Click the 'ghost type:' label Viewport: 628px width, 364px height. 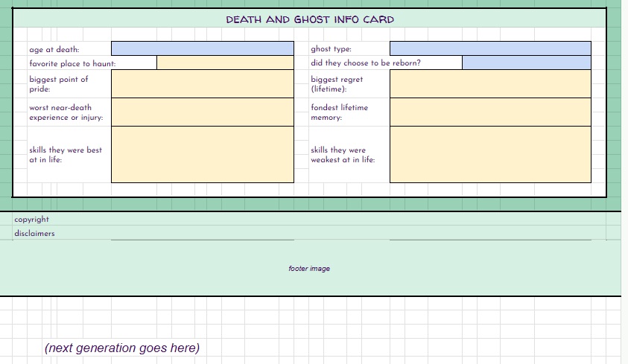click(x=331, y=50)
